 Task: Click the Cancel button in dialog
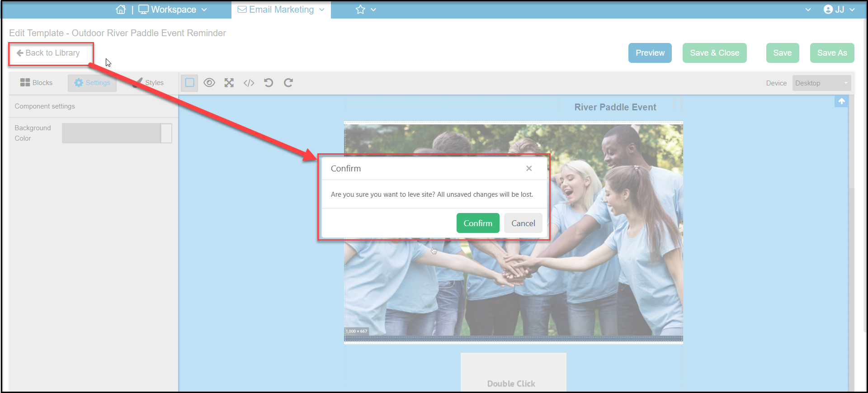click(523, 223)
